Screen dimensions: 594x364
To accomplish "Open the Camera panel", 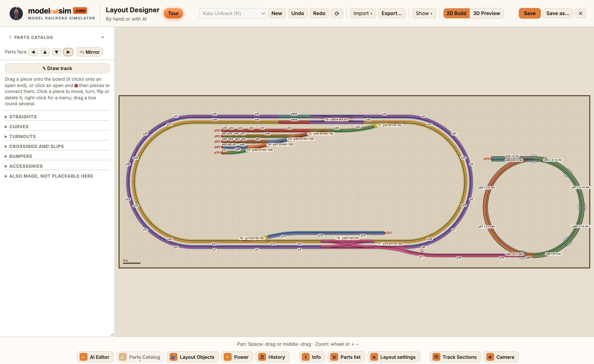I will tap(501, 357).
